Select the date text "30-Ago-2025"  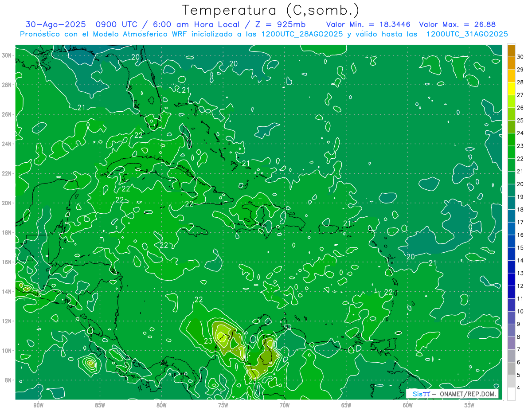56,24
